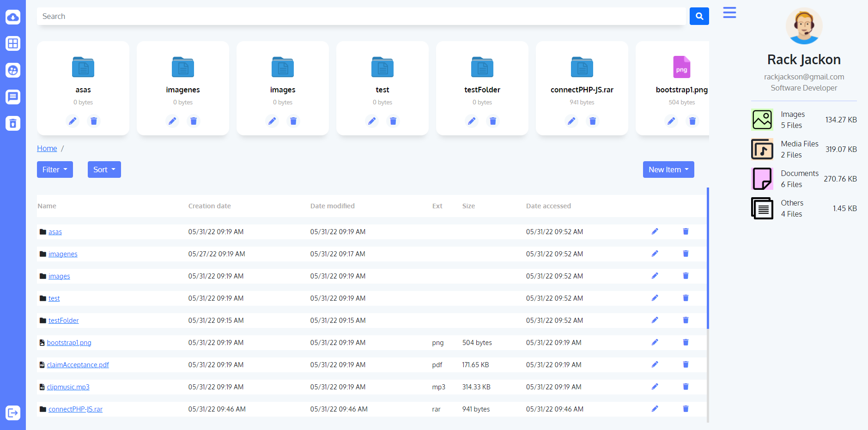Click the Ext column header
The height and width of the screenshot is (430, 868).
[x=437, y=206]
